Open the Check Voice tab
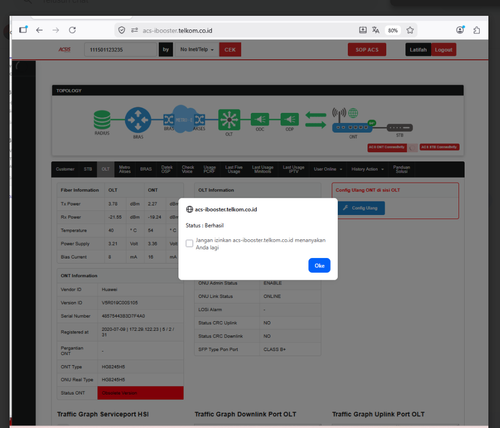Screen dimensions: 500x428 coord(188,169)
